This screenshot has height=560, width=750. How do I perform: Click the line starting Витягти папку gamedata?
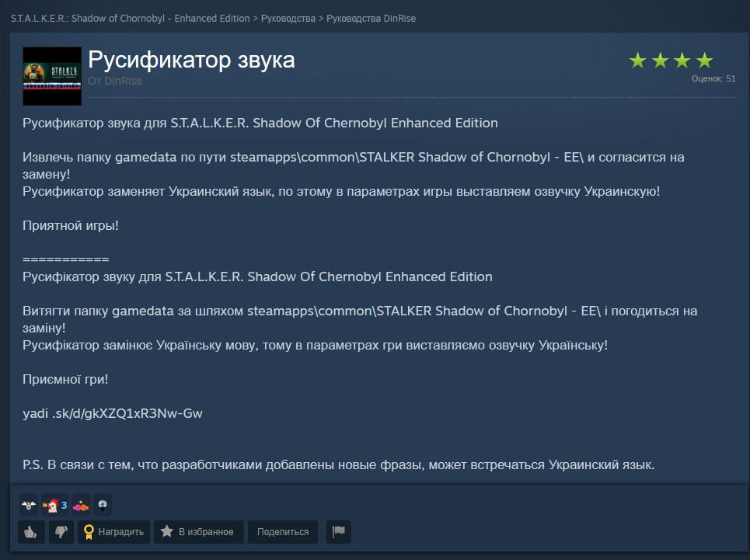[360, 319]
